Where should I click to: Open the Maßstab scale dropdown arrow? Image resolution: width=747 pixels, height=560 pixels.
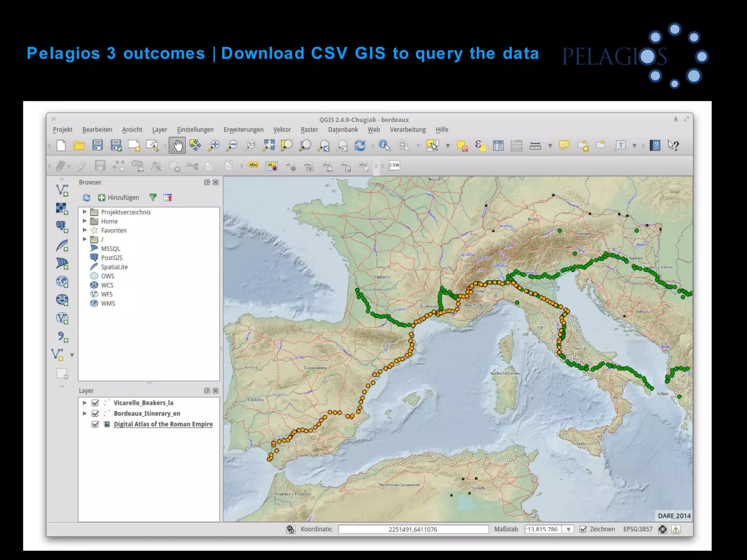pos(568,529)
